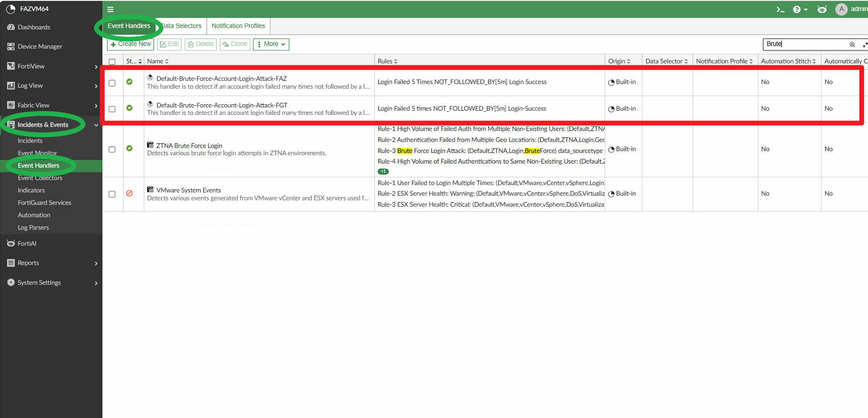Viewport: 868px width, 418px height.
Task: Switch to the Notification Profiles tab
Action: pos(238,26)
